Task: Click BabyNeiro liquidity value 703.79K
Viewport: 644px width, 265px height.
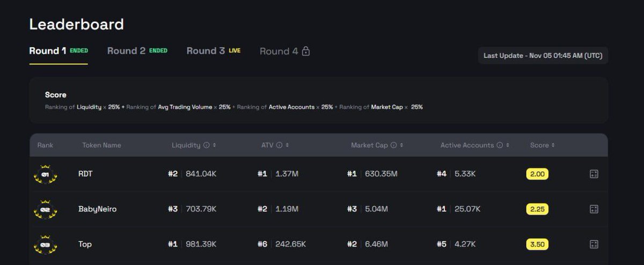Action: coord(201,209)
